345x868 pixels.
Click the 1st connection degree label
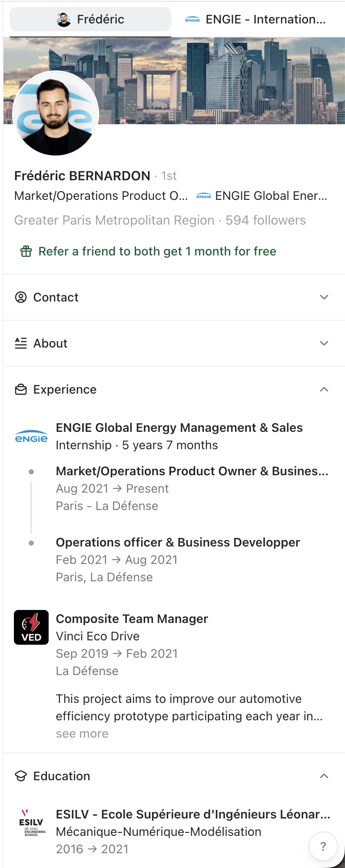click(169, 176)
